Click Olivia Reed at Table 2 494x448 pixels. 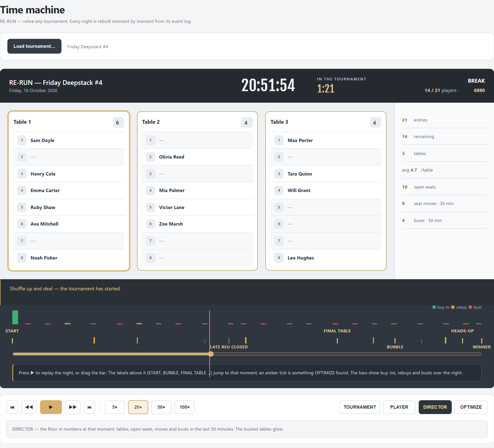point(197,157)
